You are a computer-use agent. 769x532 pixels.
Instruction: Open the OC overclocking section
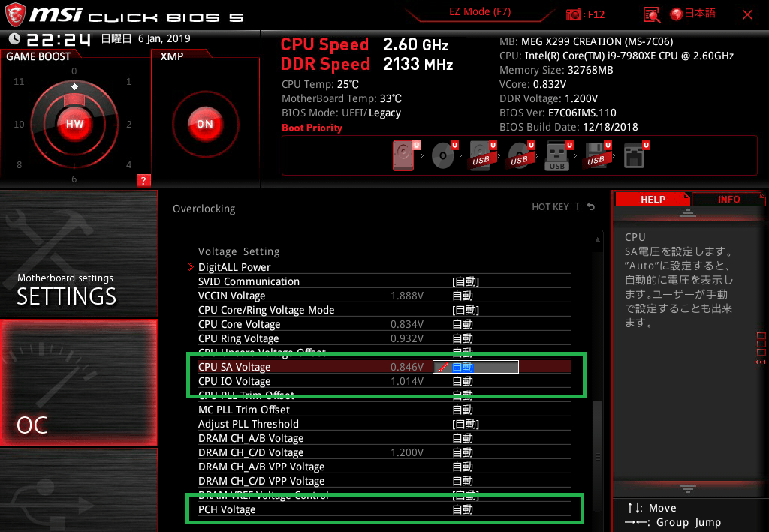[x=78, y=383]
